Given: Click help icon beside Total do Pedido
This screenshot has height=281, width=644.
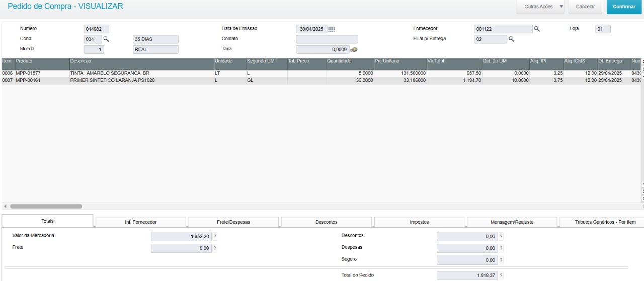Looking at the screenshot, I should click(501, 275).
